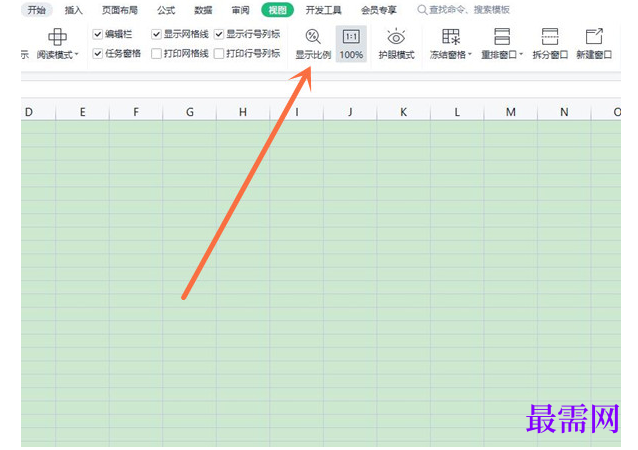Image resolution: width=638 pixels, height=450 pixels.
Task: Set zoom to 100% with the 1:1 icon
Action: click(x=351, y=44)
